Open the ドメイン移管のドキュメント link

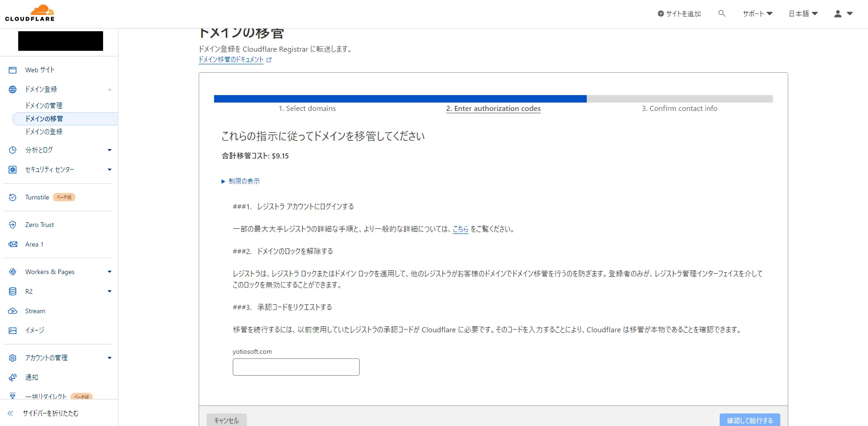tap(231, 60)
